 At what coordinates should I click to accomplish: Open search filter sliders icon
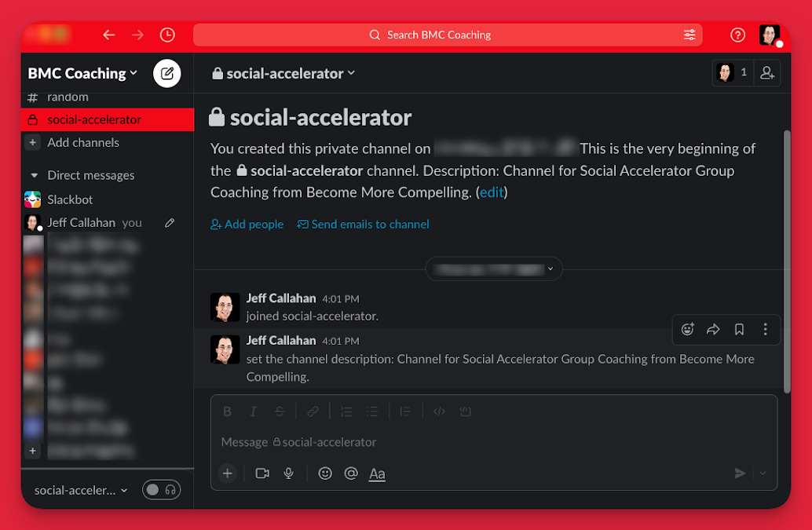(x=689, y=35)
